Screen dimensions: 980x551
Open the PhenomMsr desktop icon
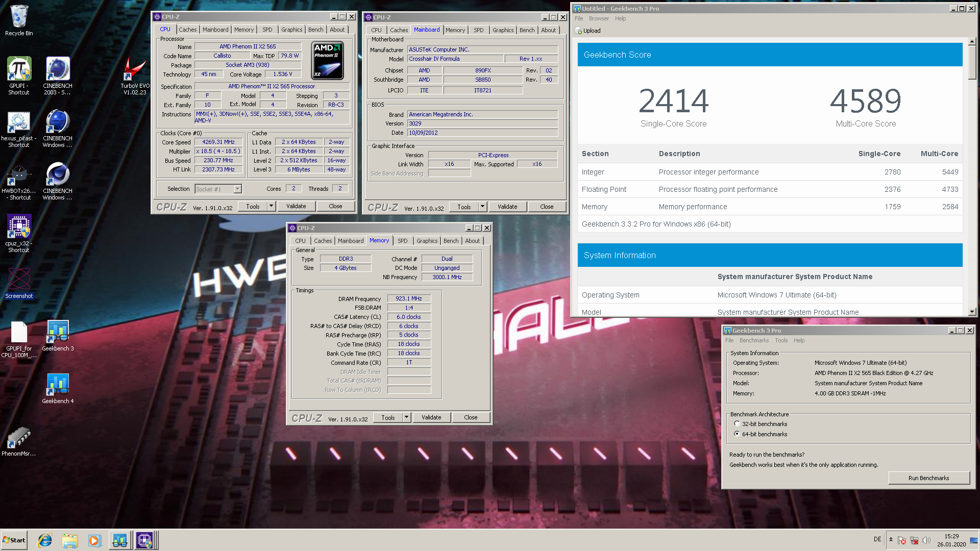click(19, 441)
